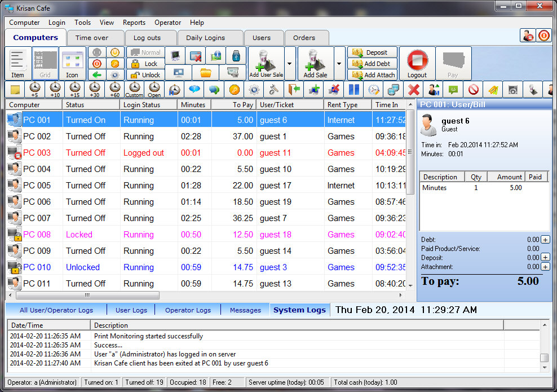The image size is (557, 392).
Task: Add 30 minutes with the +30 timer
Action: click(95, 90)
